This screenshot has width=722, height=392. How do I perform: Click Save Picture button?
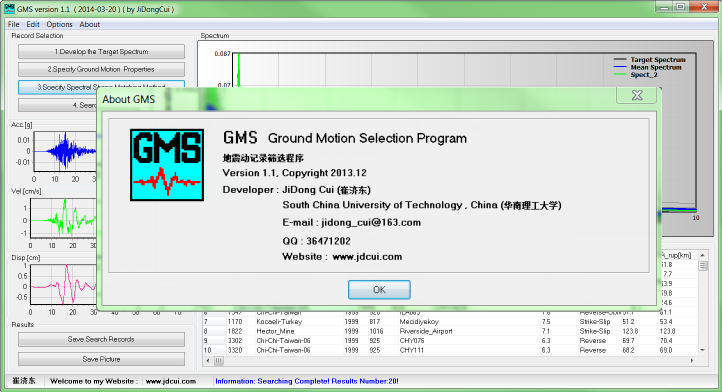pyautogui.click(x=101, y=359)
